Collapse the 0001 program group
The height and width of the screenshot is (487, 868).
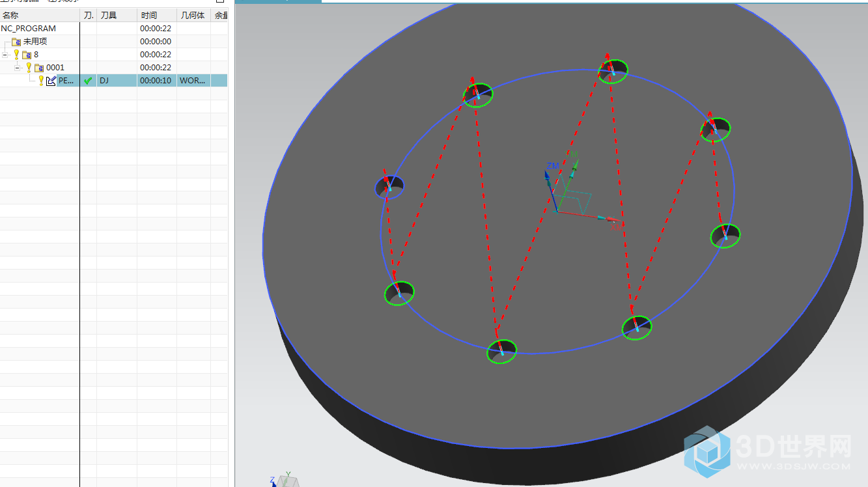pyautogui.click(x=18, y=68)
